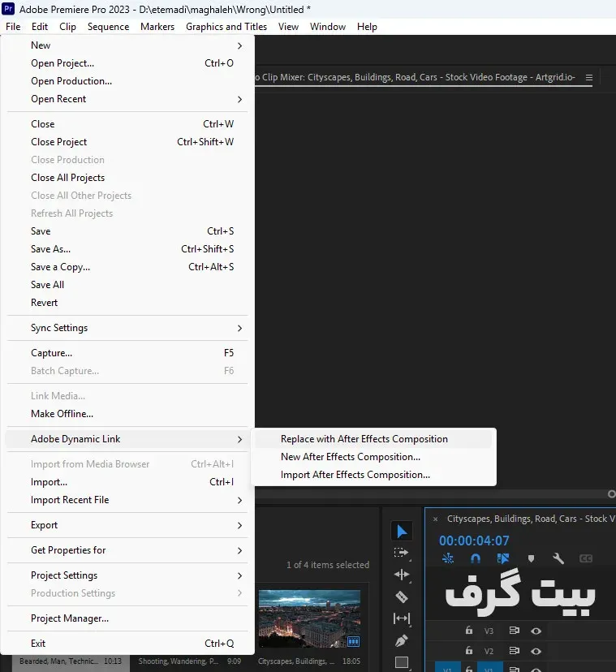Viewport: 616px width, 672px height.
Task: Close the Cityscapes timeline tab
Action: click(x=435, y=519)
